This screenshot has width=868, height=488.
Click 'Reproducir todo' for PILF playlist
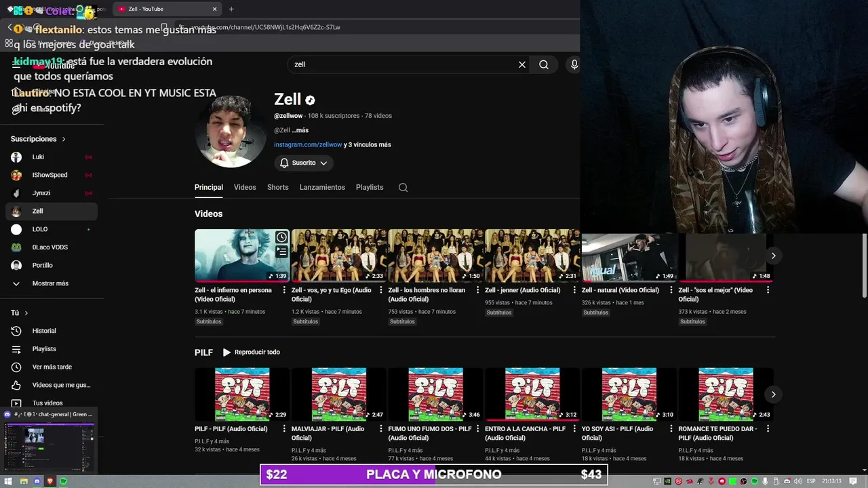point(251,352)
